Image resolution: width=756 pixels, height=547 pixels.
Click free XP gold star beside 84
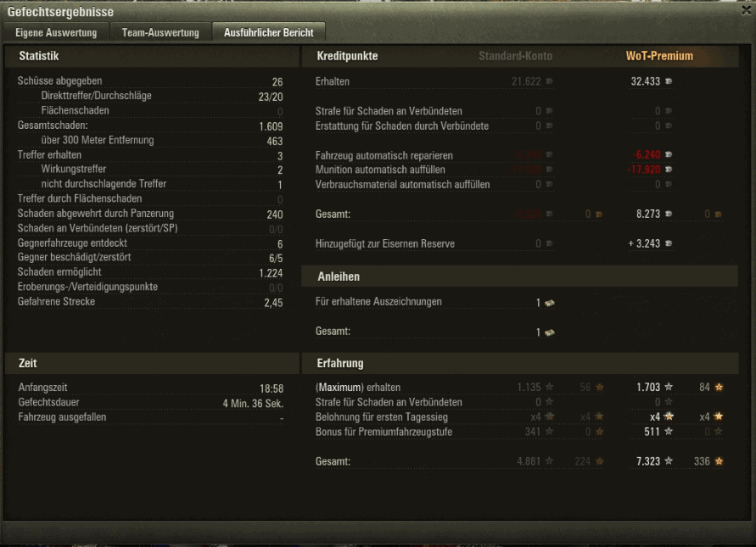tap(719, 387)
